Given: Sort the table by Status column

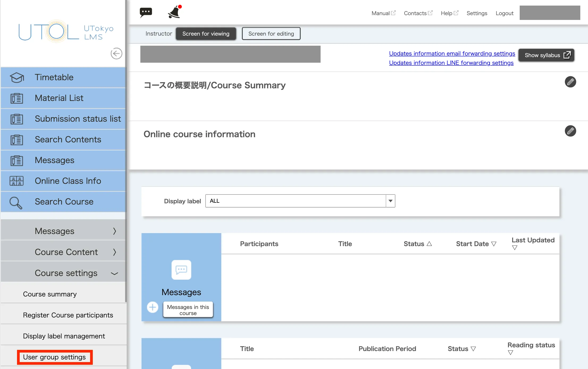Looking at the screenshot, I should tap(418, 244).
